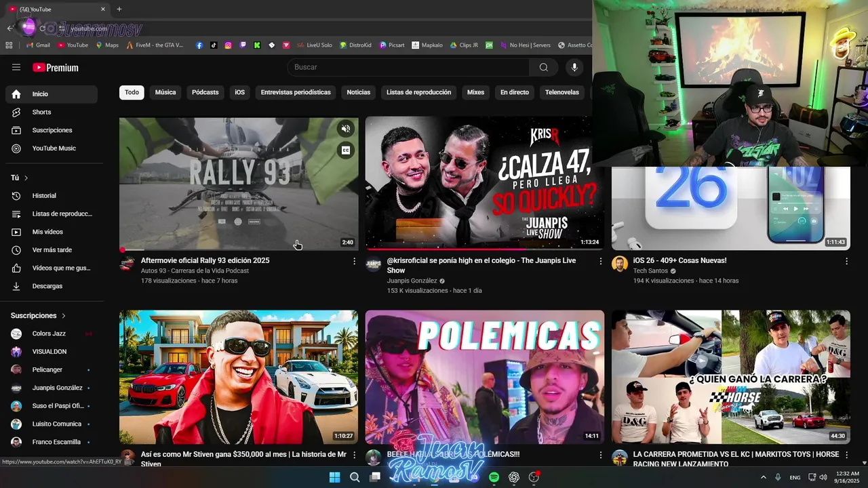Select the Telenovelas filter chip

562,92
